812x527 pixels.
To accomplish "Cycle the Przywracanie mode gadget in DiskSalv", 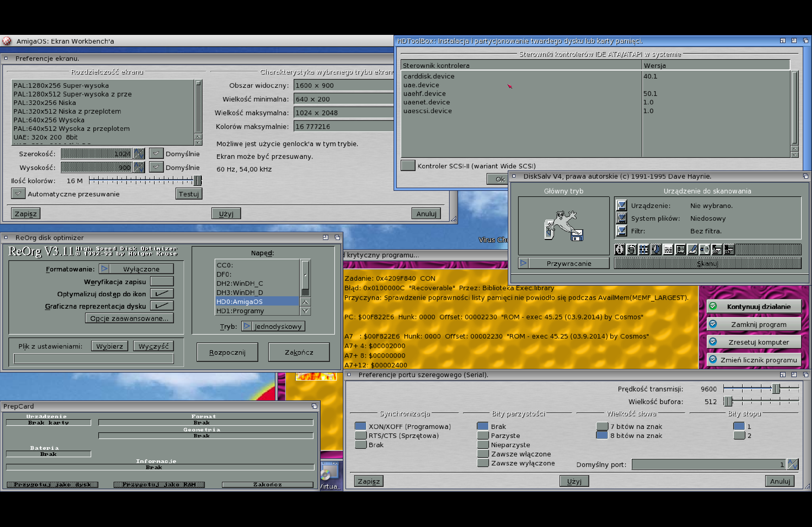I will [564, 263].
